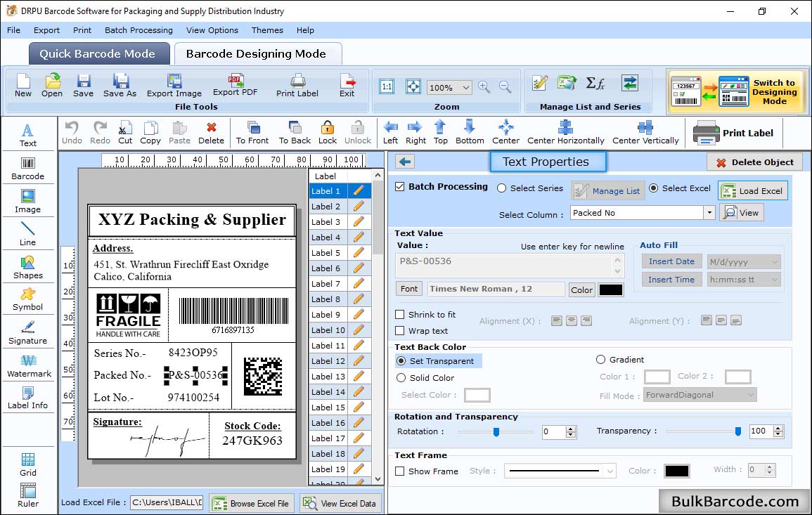Viewport: 812px width, 515px height.
Task: Open Fill Mode ForwardDiagonal dropdown
Action: (x=750, y=395)
